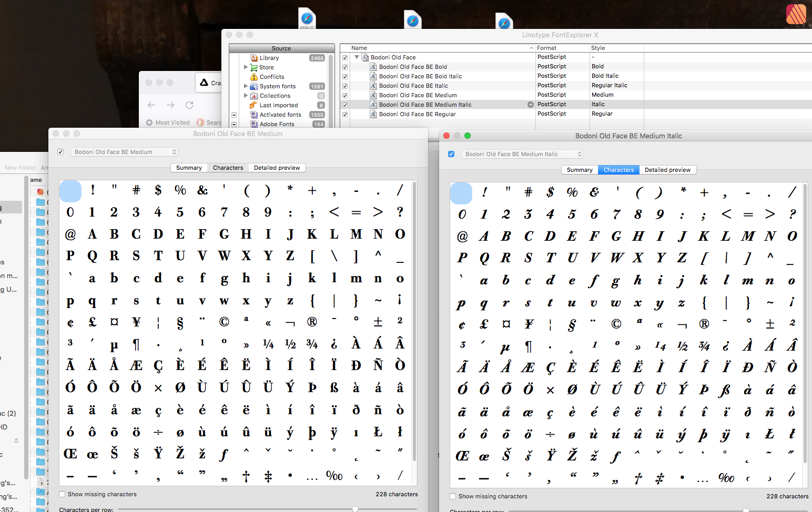Click the WEBLOC Safari file on the desktop
This screenshot has height=512, width=812.
307,19
